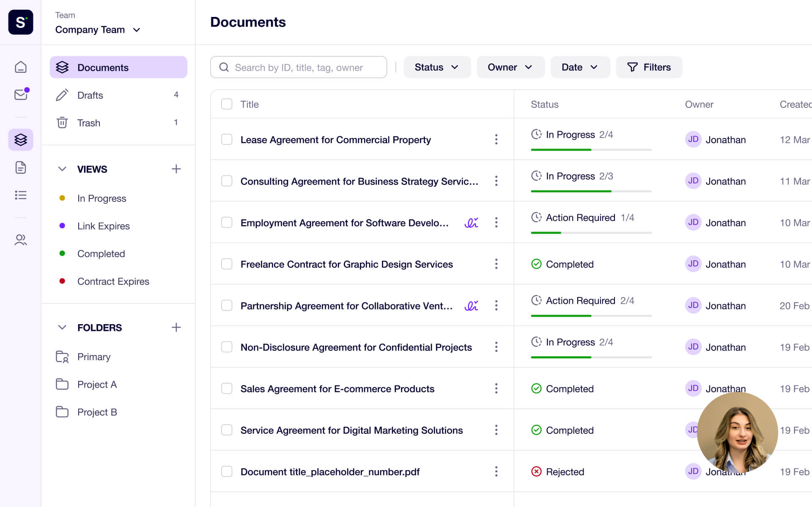Open more options for Non-Disclosure Agreement row

click(x=496, y=347)
